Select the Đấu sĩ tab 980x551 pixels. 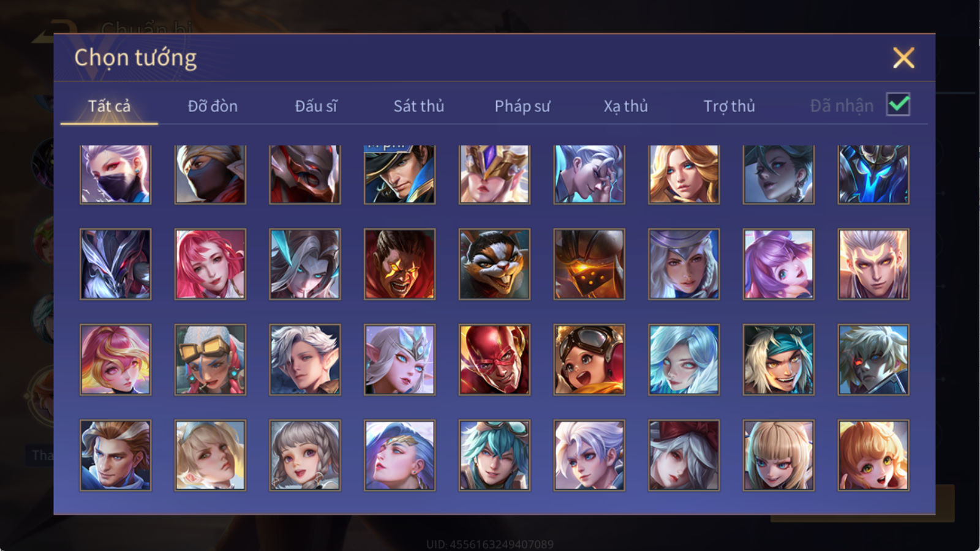point(315,106)
